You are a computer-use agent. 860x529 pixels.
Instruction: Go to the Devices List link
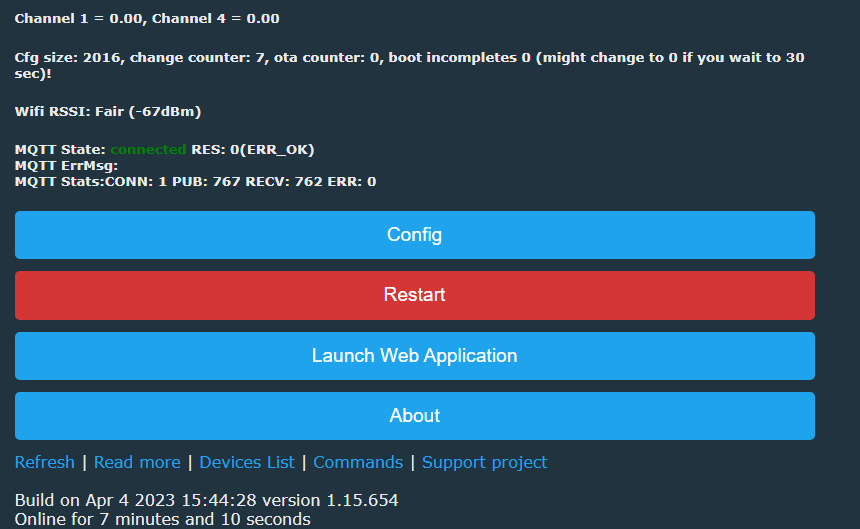pyautogui.click(x=246, y=462)
